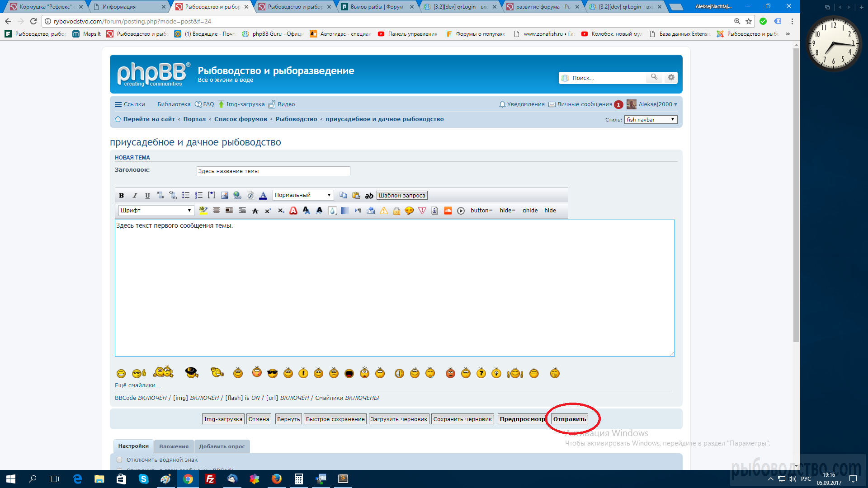Open the FAQ link in the navbar

(x=204, y=104)
